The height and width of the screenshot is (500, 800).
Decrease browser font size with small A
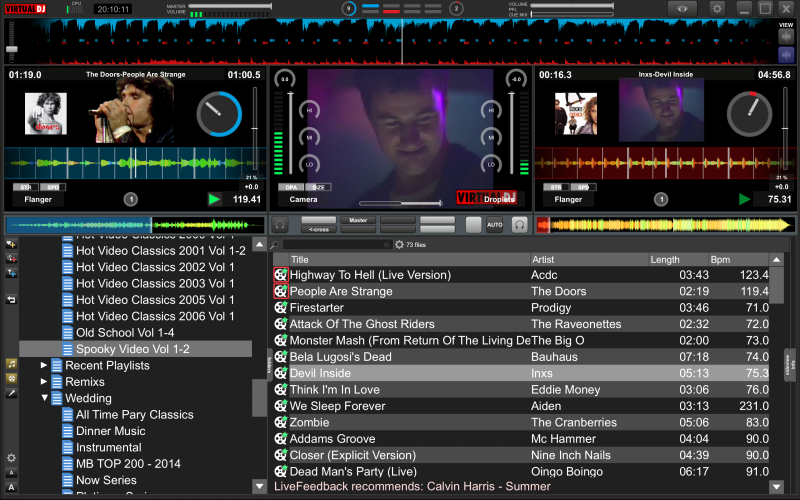coord(11,473)
